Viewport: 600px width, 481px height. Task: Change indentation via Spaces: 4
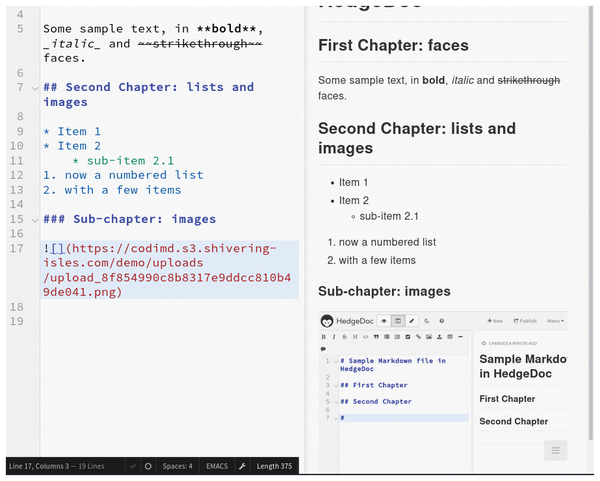click(178, 466)
